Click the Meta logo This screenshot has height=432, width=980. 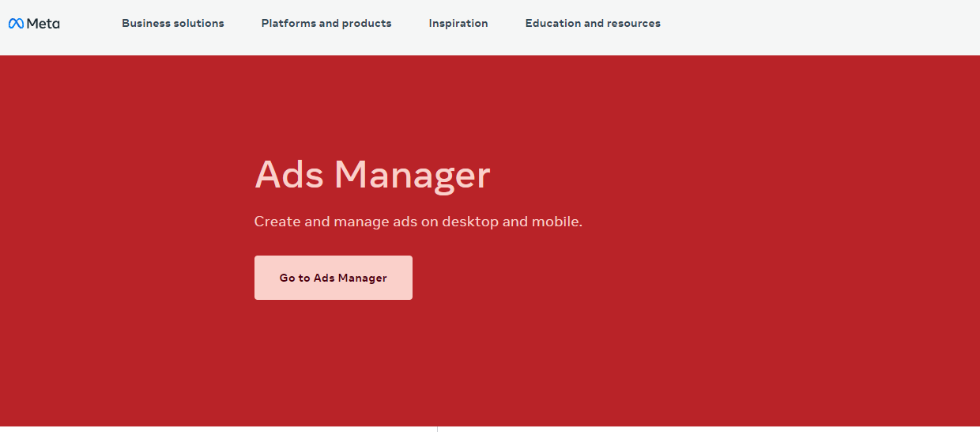34,24
